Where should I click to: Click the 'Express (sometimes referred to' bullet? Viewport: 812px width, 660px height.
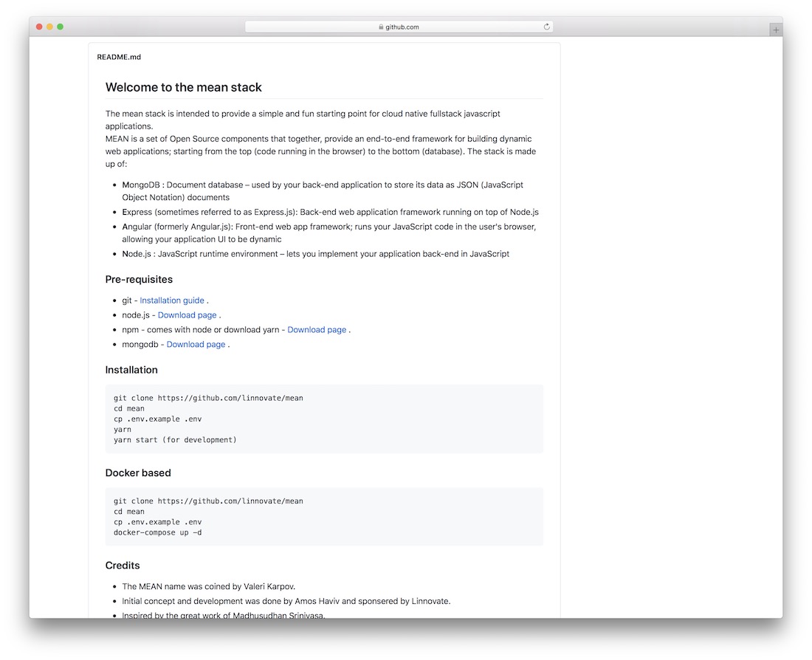[x=331, y=212]
